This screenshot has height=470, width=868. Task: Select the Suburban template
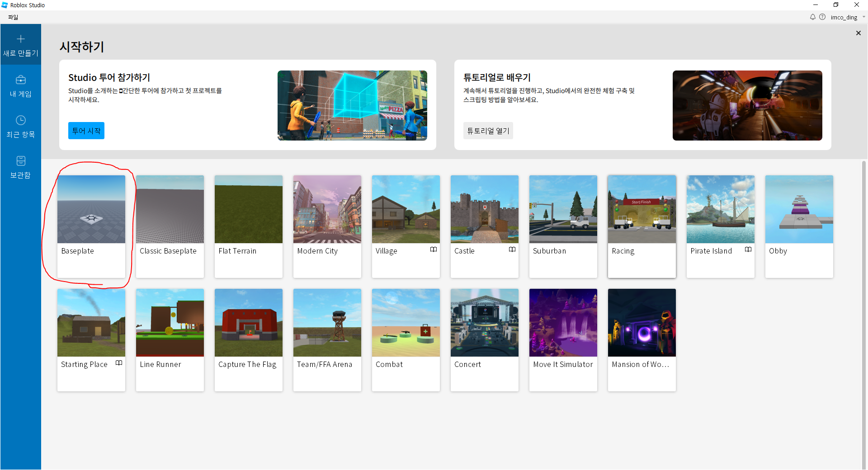pyautogui.click(x=563, y=226)
